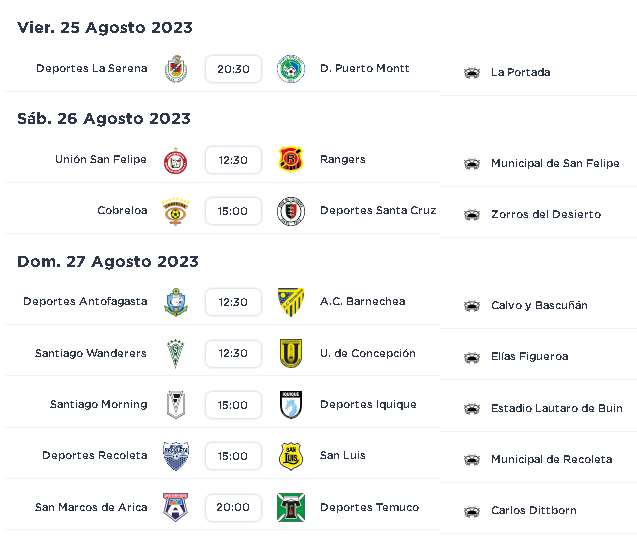Click stadium icon next to Carlos Dittborn
Image resolution: width=637 pixels, height=546 pixels.
(472, 511)
